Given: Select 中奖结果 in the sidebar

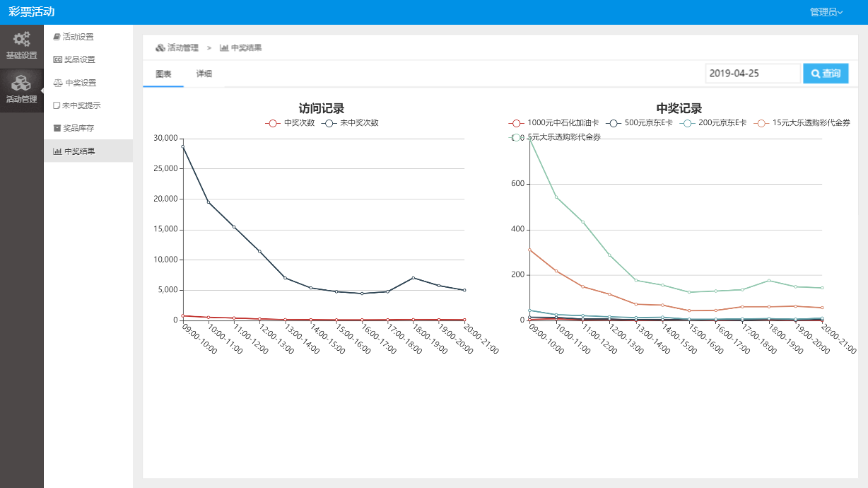Looking at the screenshot, I should coord(74,151).
